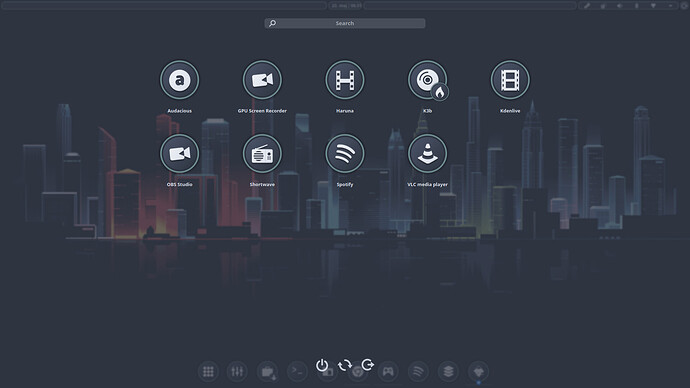Launch the Kdenlive video editor
Viewport: 690px width, 388px height.
[510, 80]
